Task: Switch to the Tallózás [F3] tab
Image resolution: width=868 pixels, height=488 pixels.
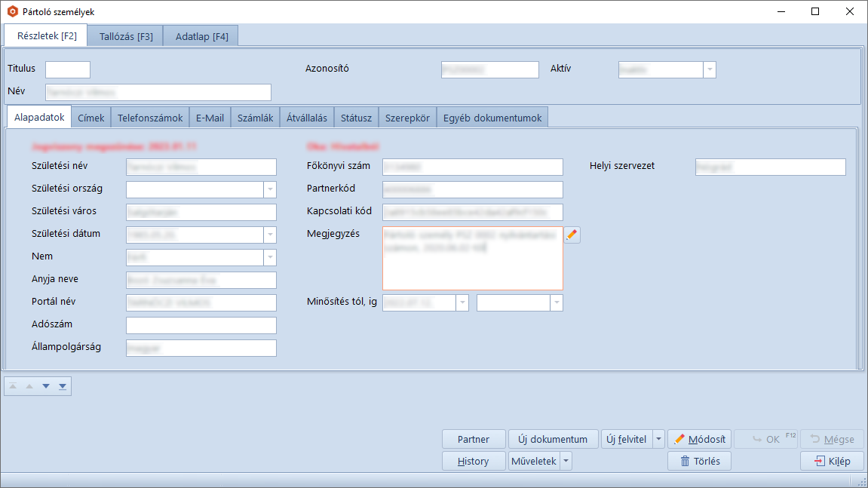Action: (126, 36)
